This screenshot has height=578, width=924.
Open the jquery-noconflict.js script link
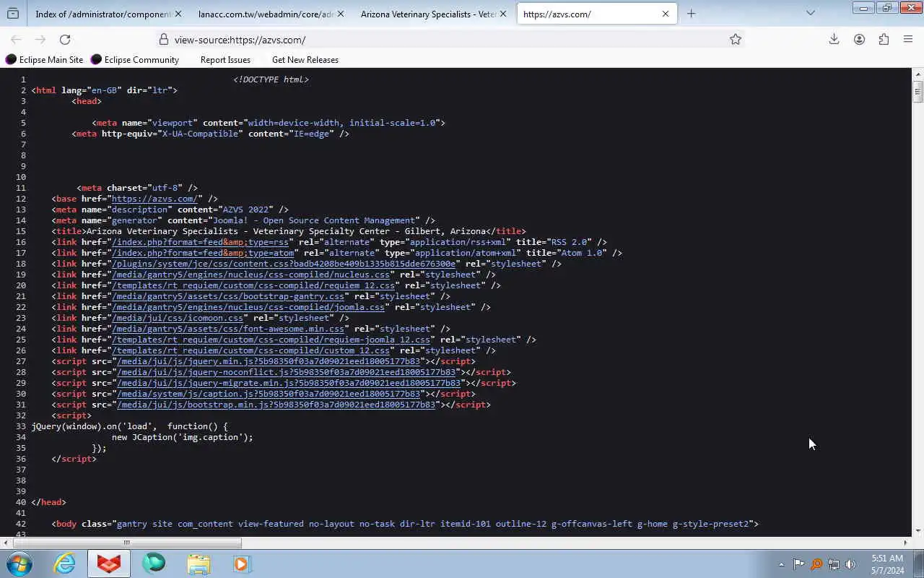tap(287, 372)
